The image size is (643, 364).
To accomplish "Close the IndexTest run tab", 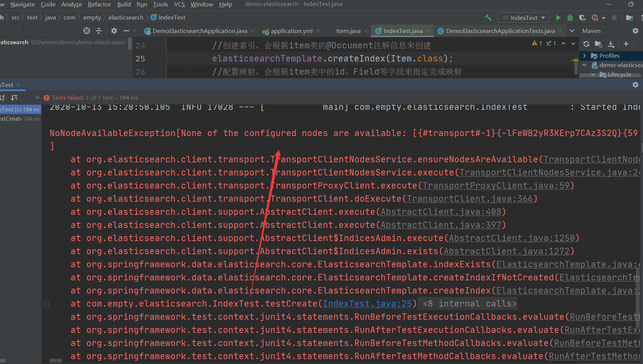I will click(x=18, y=85).
